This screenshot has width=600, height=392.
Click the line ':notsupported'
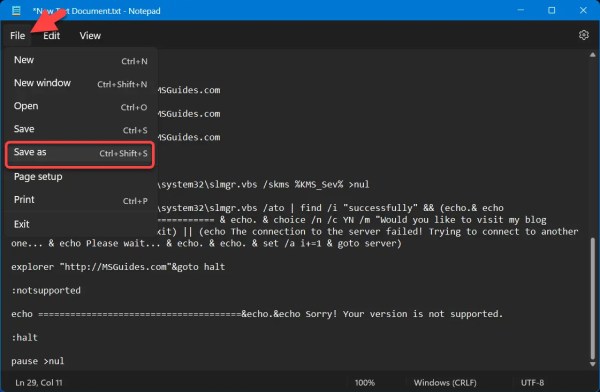click(x=46, y=291)
